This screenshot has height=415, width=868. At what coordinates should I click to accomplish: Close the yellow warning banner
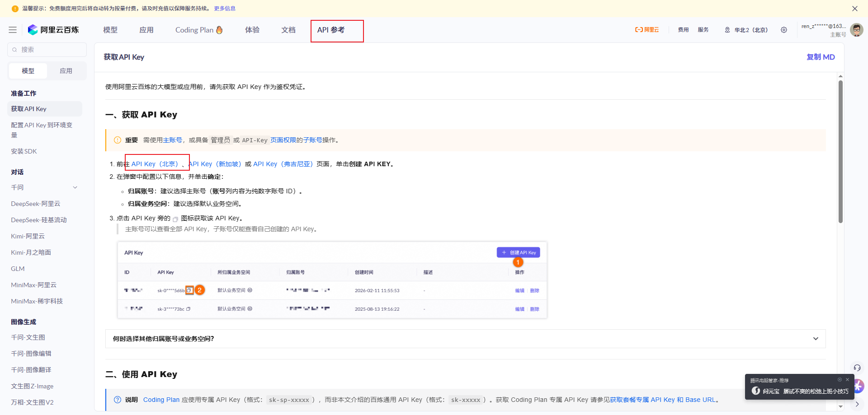(854, 9)
